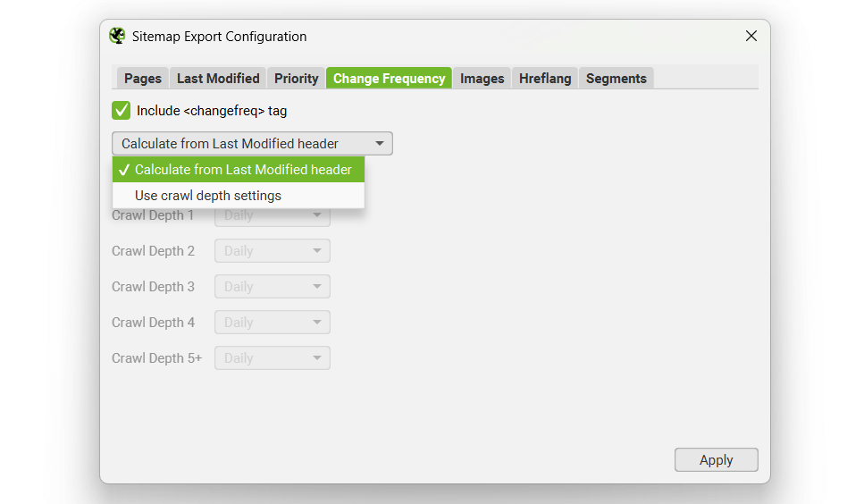Viewport: 847px width, 504px height.
Task: Open the Crawl Depth 3 Daily dropdown
Action: coord(273,287)
